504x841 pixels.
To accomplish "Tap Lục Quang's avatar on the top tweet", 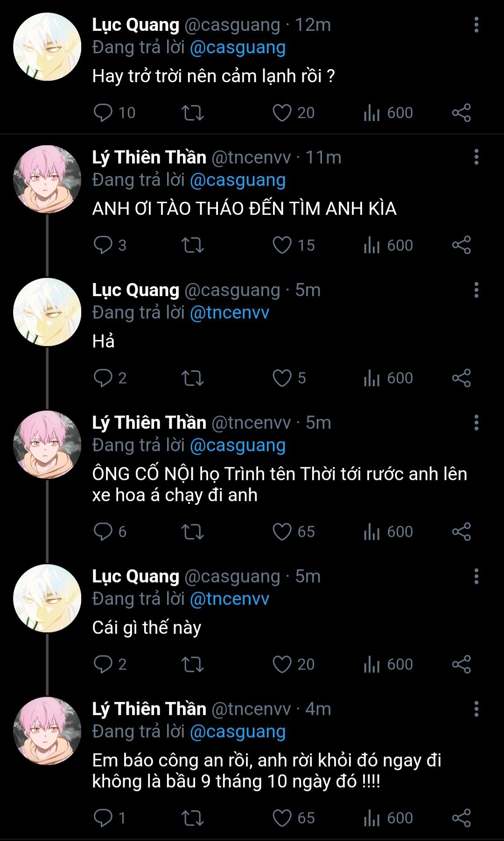I will click(x=47, y=47).
